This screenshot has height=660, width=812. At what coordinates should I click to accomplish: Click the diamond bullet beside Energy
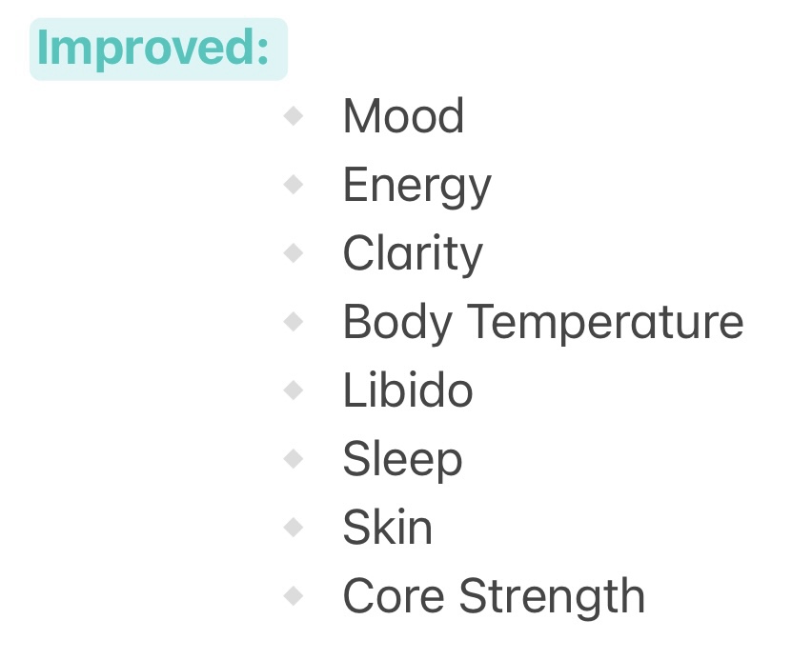[x=294, y=185]
